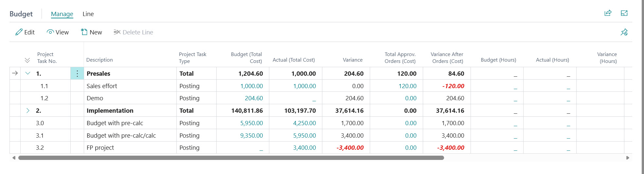
Task: Select task number 3.2 cell
Action: click(x=45, y=147)
